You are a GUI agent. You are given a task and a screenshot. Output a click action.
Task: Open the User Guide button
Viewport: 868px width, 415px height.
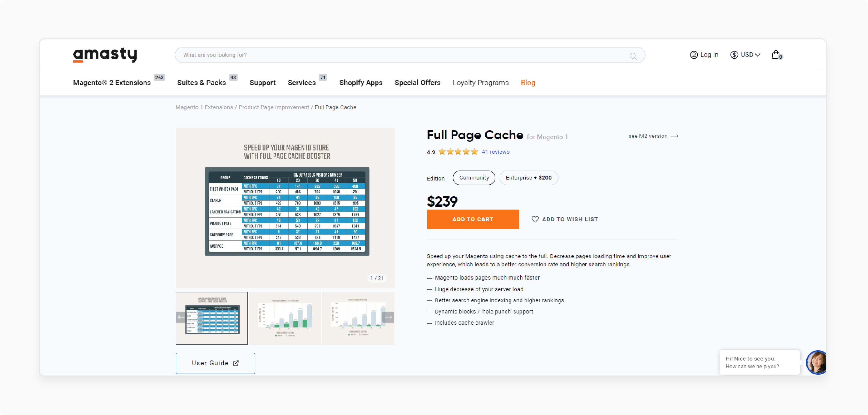coord(215,363)
